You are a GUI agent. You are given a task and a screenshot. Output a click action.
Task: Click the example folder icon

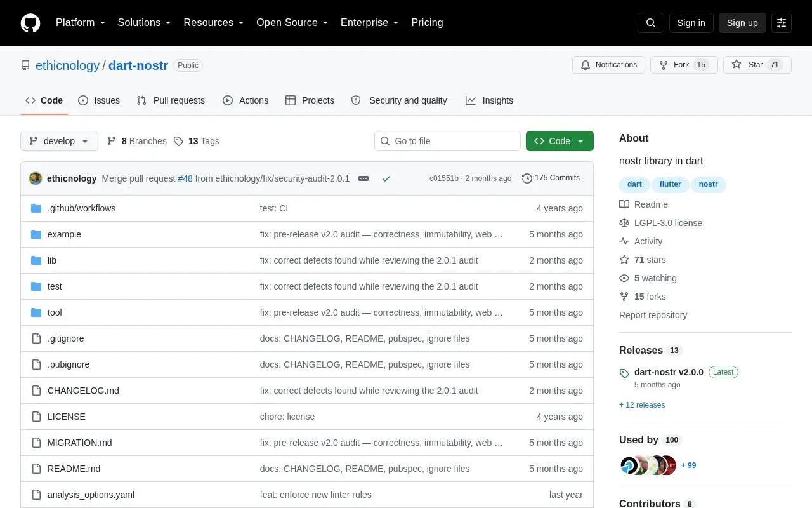pos(36,234)
